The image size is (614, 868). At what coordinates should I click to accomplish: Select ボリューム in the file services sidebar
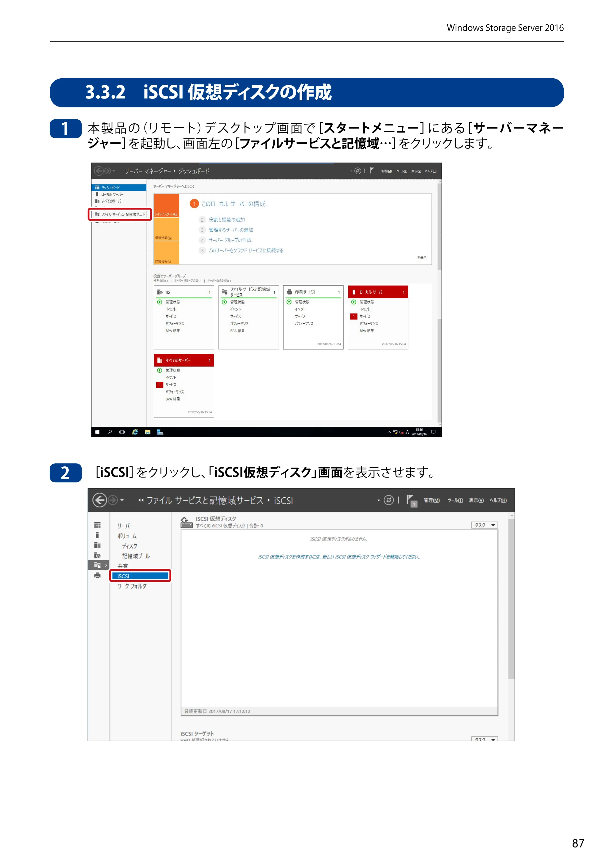tap(127, 536)
